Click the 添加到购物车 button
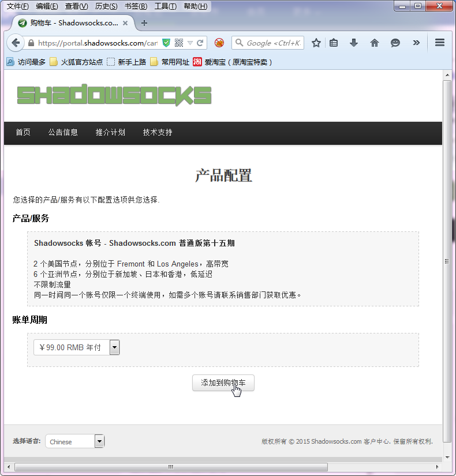 [223, 383]
